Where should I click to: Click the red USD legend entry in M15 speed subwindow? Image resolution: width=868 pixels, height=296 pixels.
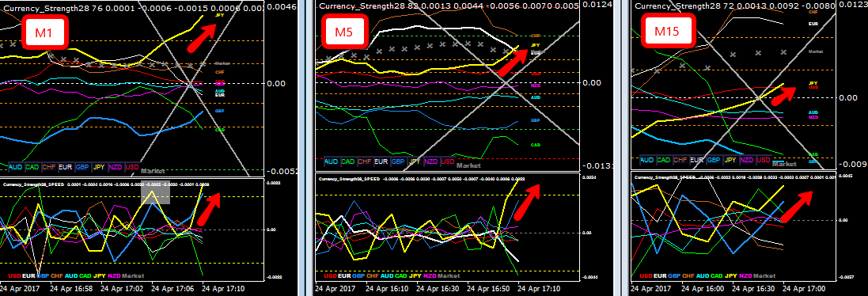[x=646, y=275]
